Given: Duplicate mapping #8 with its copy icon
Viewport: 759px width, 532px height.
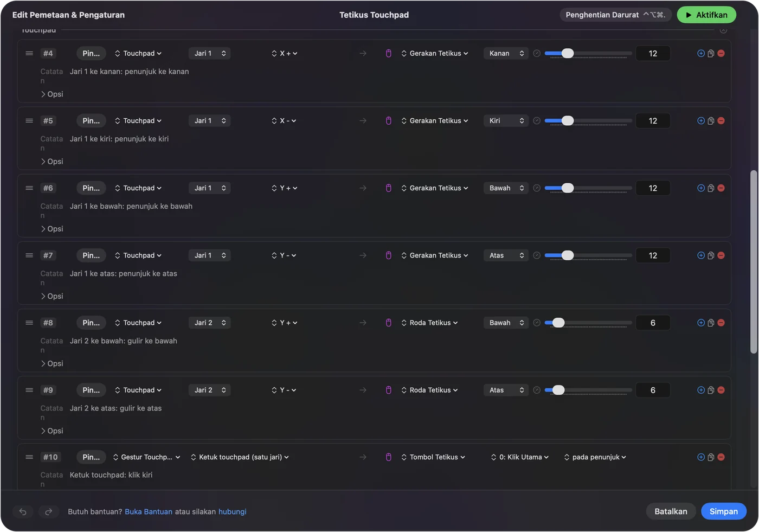Looking at the screenshot, I should pyautogui.click(x=711, y=323).
